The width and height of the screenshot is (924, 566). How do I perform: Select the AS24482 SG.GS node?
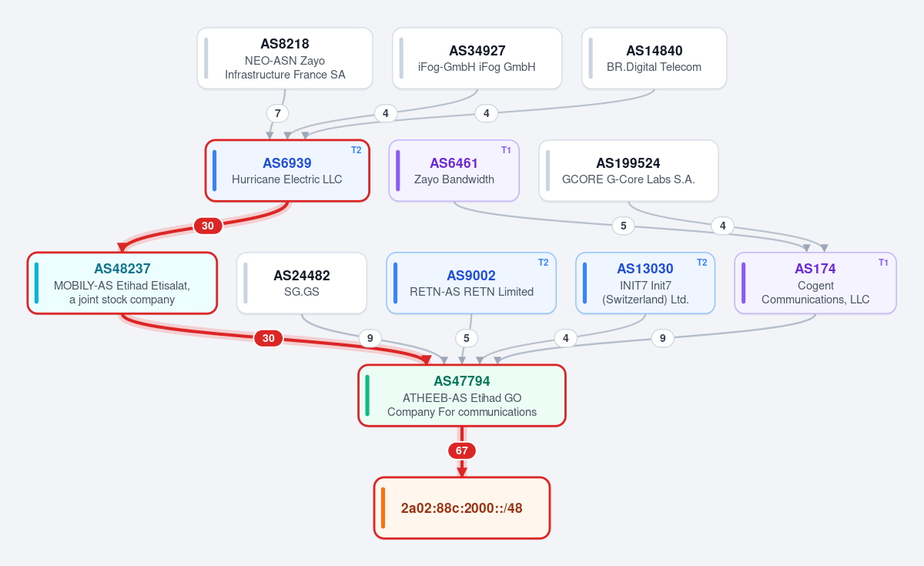point(302,283)
